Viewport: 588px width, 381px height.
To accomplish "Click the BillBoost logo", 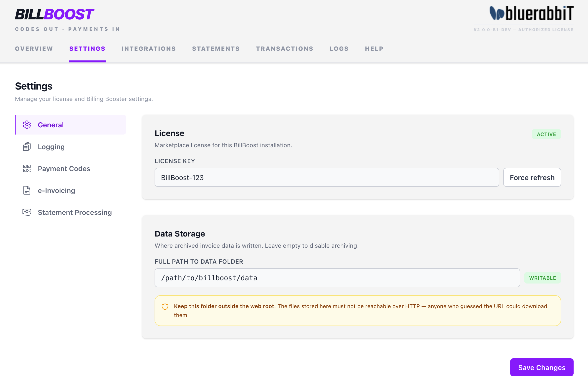I will click(54, 14).
